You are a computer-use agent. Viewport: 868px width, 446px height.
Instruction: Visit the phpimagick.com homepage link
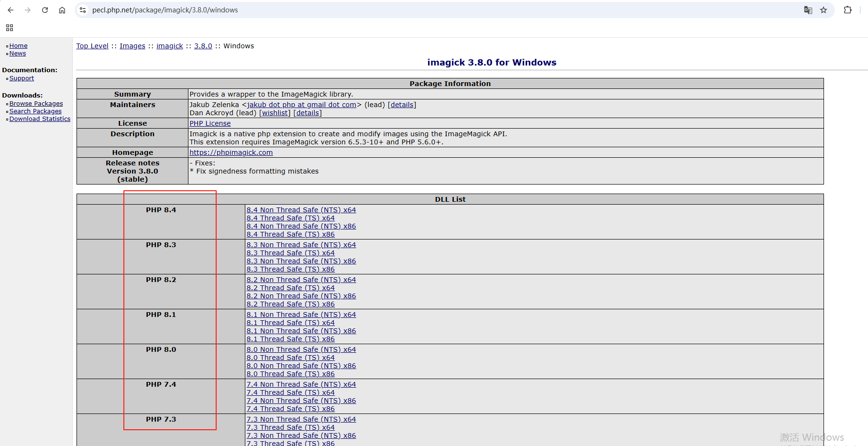click(231, 152)
